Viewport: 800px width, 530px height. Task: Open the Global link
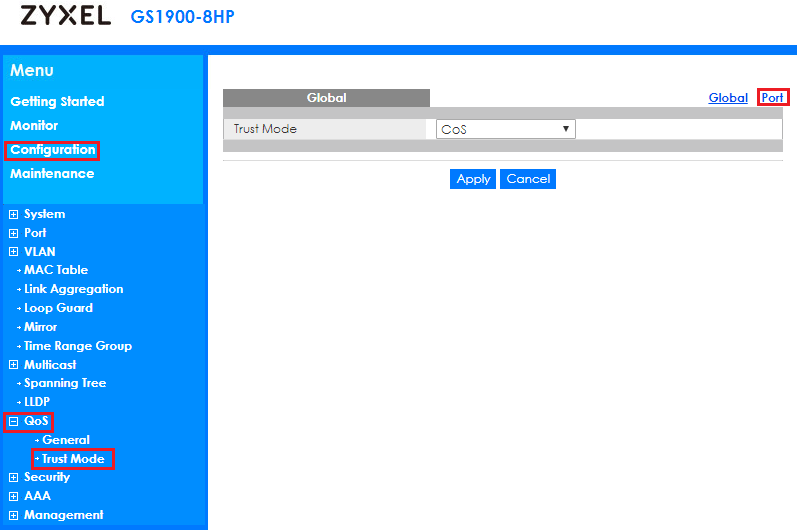(x=728, y=97)
